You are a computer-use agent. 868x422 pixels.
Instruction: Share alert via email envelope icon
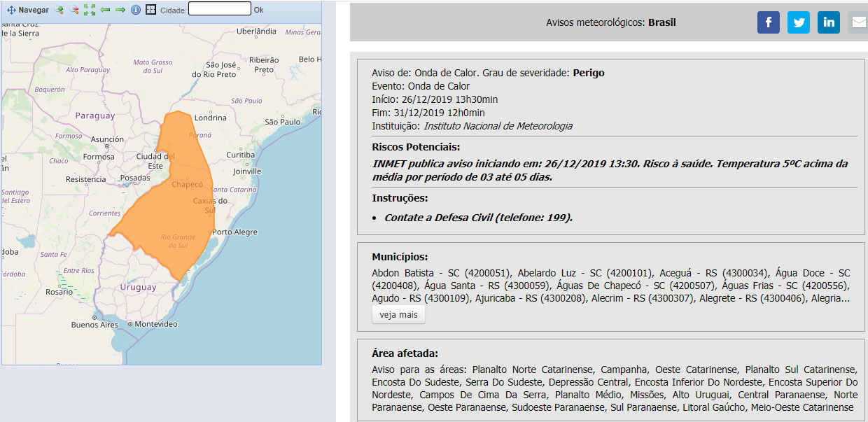[x=857, y=22]
